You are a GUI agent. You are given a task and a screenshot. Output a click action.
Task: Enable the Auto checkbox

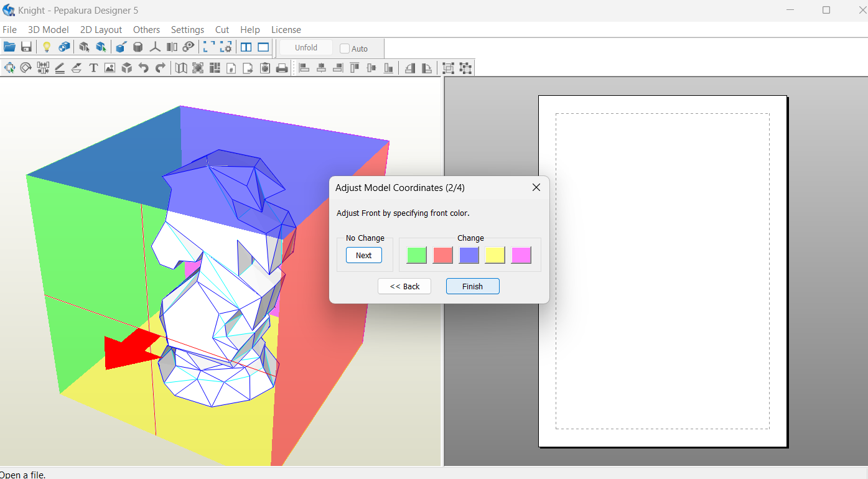point(345,49)
